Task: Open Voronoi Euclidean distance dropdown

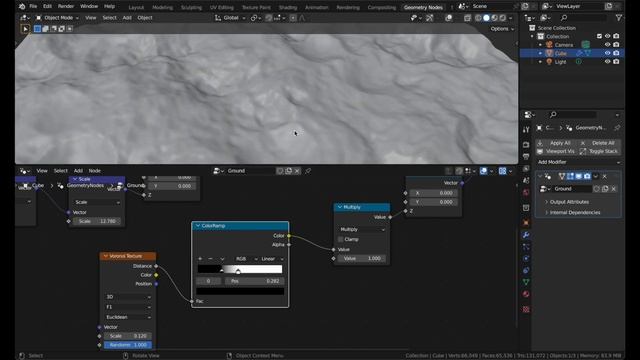Action: tap(128, 317)
